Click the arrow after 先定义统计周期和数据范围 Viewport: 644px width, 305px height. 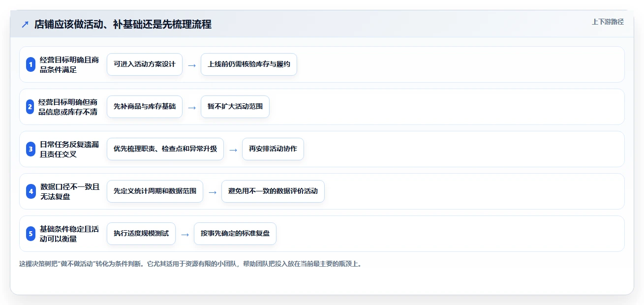pyautogui.click(x=213, y=192)
